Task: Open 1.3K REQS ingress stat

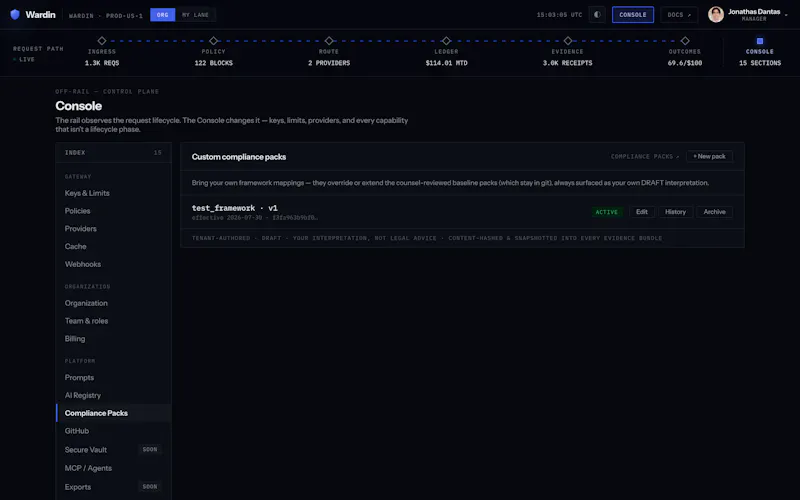Action: (102, 63)
